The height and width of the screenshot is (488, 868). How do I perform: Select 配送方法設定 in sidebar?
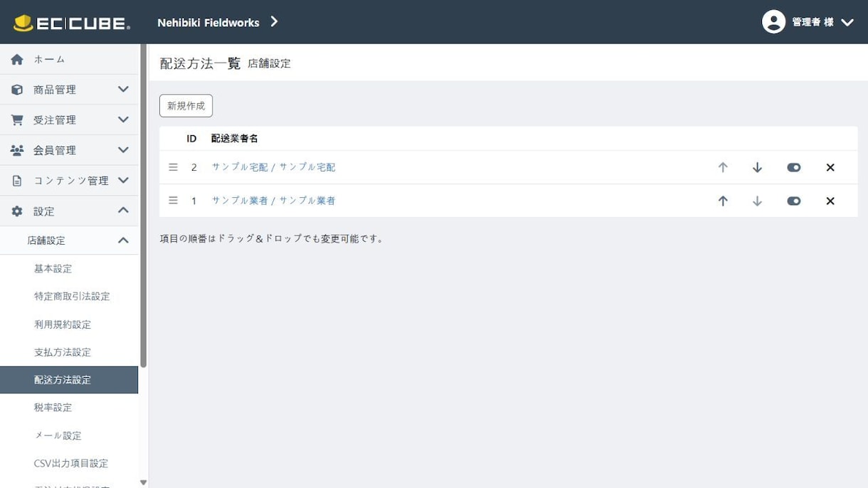pos(69,380)
